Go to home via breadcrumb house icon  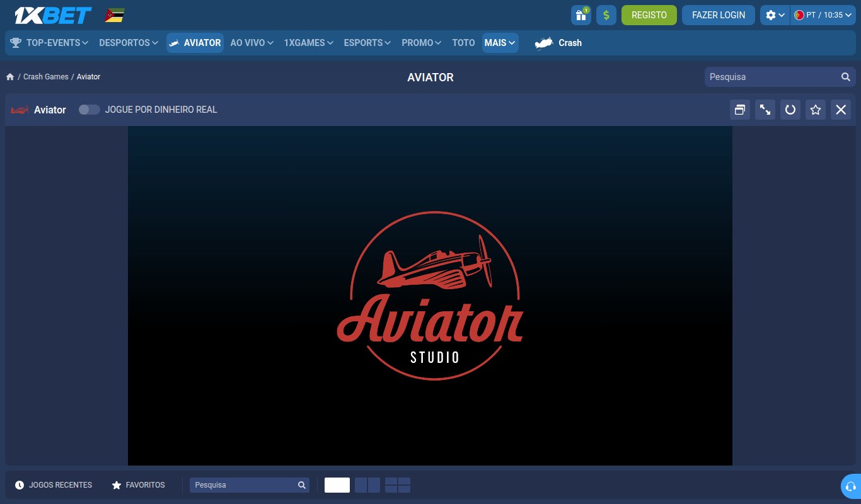pyautogui.click(x=10, y=77)
